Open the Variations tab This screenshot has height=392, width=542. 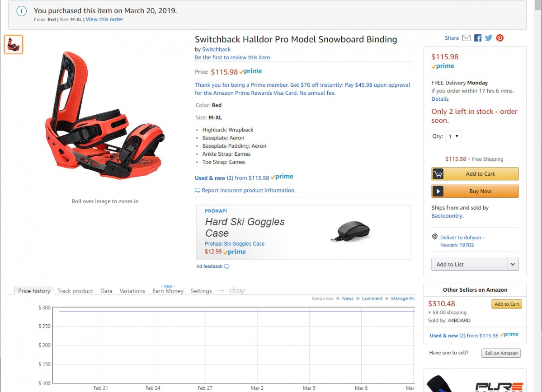pos(132,291)
